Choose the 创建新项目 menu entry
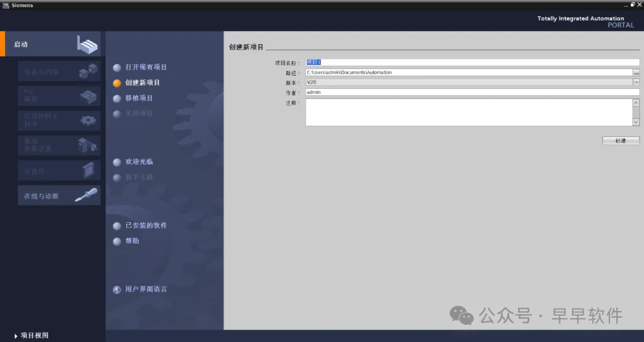644x342 pixels. click(x=143, y=83)
